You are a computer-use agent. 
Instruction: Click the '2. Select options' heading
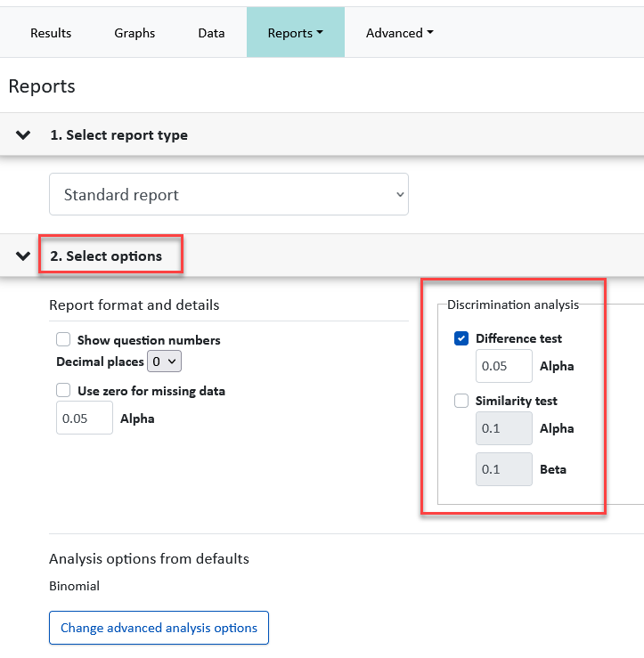[105, 256]
